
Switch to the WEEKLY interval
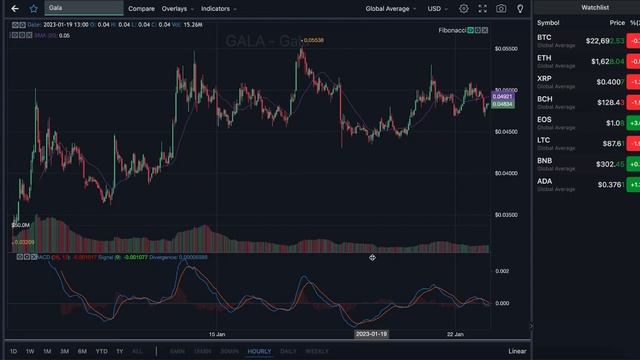(x=317, y=351)
